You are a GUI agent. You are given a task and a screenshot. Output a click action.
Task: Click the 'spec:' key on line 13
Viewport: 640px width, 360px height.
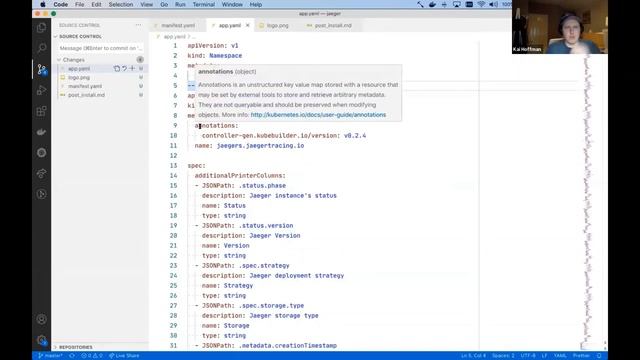click(x=196, y=166)
